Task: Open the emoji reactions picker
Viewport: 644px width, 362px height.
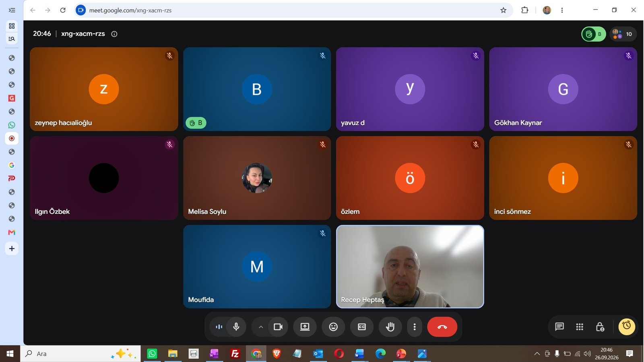Action: 333,327
